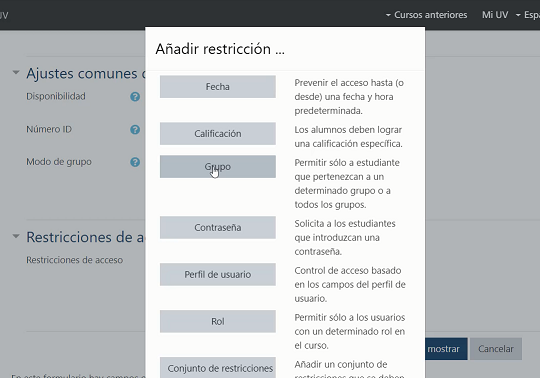The height and width of the screenshot is (378, 540).
Task: Collapse the Ajustes comunes section
Action: [x=16, y=73]
